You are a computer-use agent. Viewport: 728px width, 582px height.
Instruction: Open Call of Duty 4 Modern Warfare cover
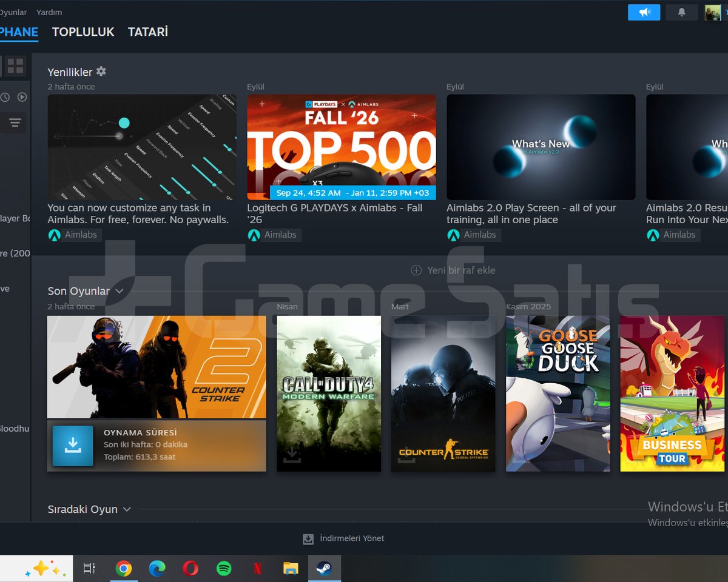[x=329, y=393]
